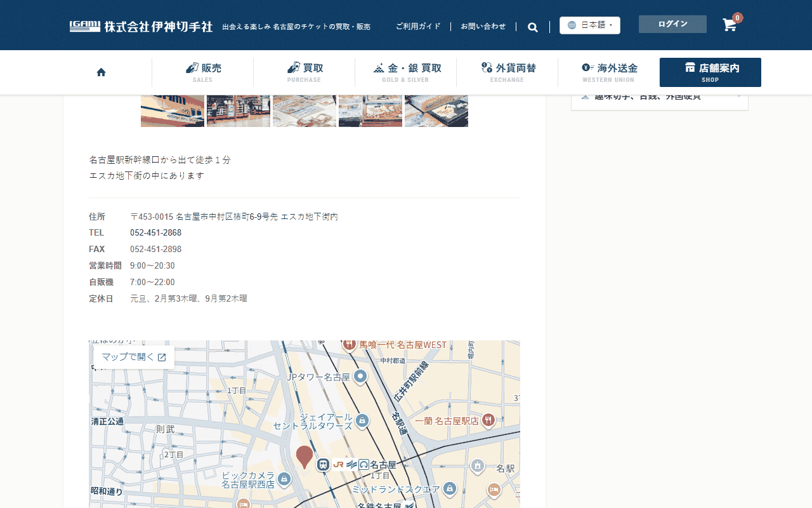Image resolution: width=812 pixels, height=508 pixels.
Task: Open 海外送金 Western Union page
Action: [609, 72]
